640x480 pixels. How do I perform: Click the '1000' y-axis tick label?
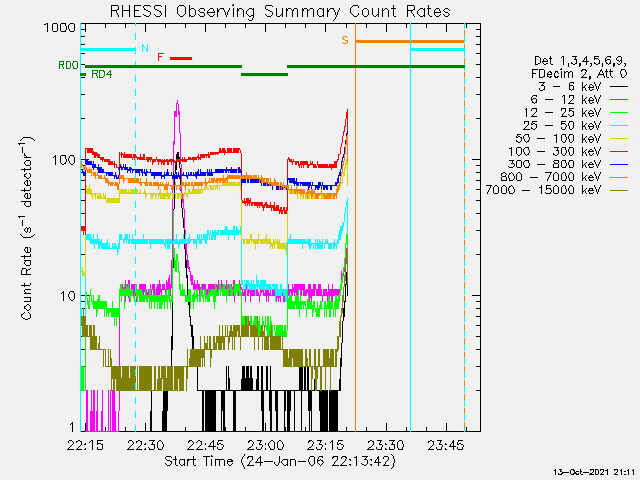coord(60,28)
